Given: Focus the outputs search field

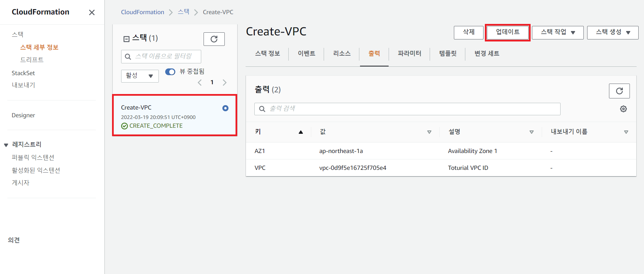Looking at the screenshot, I should pos(407,109).
